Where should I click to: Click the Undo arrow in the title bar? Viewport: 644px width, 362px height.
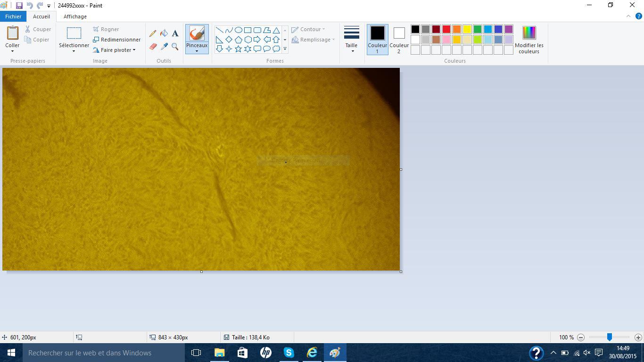[x=30, y=6]
